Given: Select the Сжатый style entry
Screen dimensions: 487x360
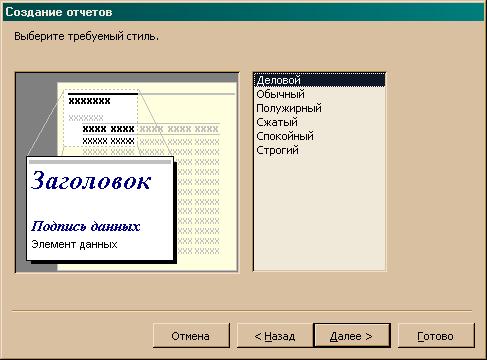Looking at the screenshot, I should (319, 122).
